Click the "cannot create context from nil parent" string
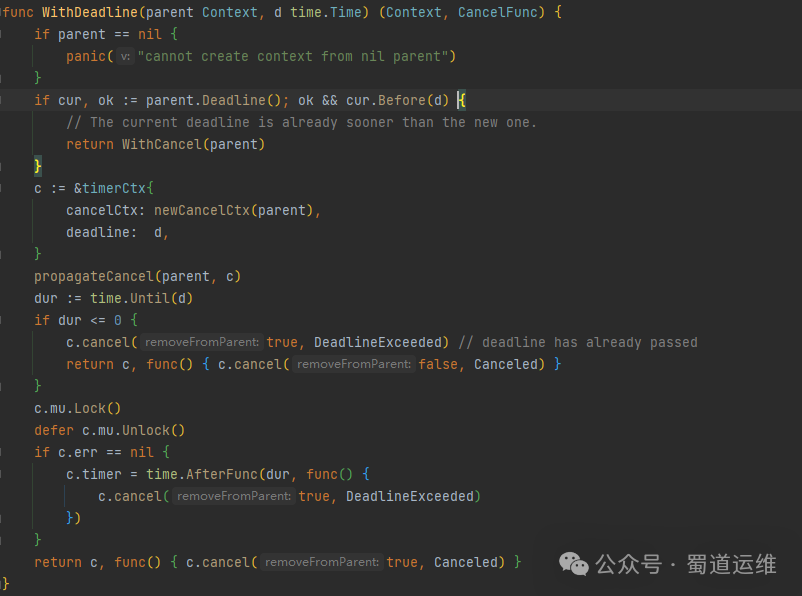The image size is (802, 596). point(293,56)
